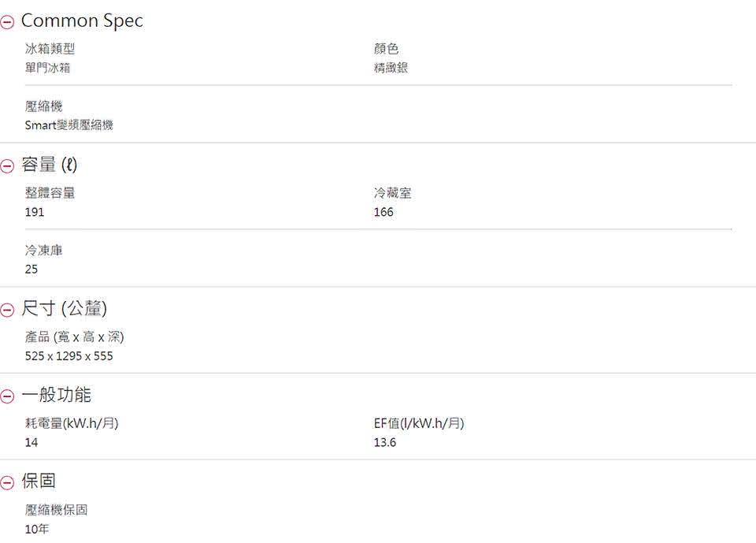Click the 一般功能 heading
The image size is (756, 543).
click(56, 395)
